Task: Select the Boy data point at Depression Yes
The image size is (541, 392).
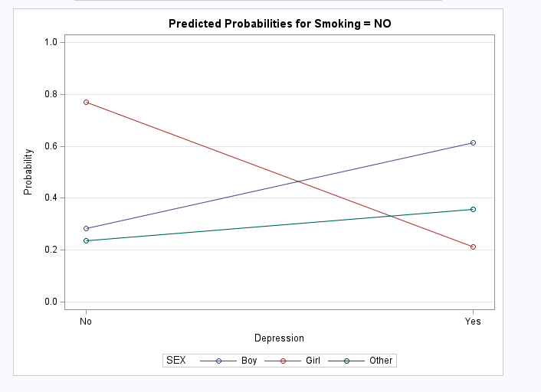Action: 473,142
